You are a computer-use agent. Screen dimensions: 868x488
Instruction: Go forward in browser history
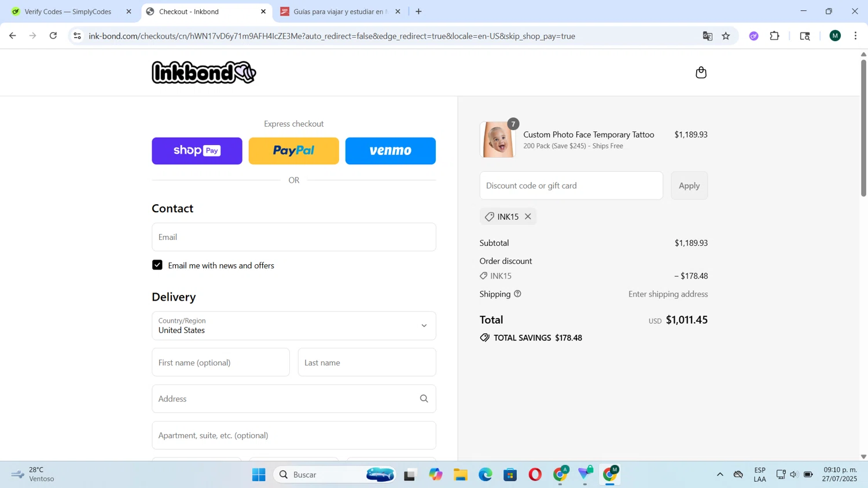coord(33,36)
